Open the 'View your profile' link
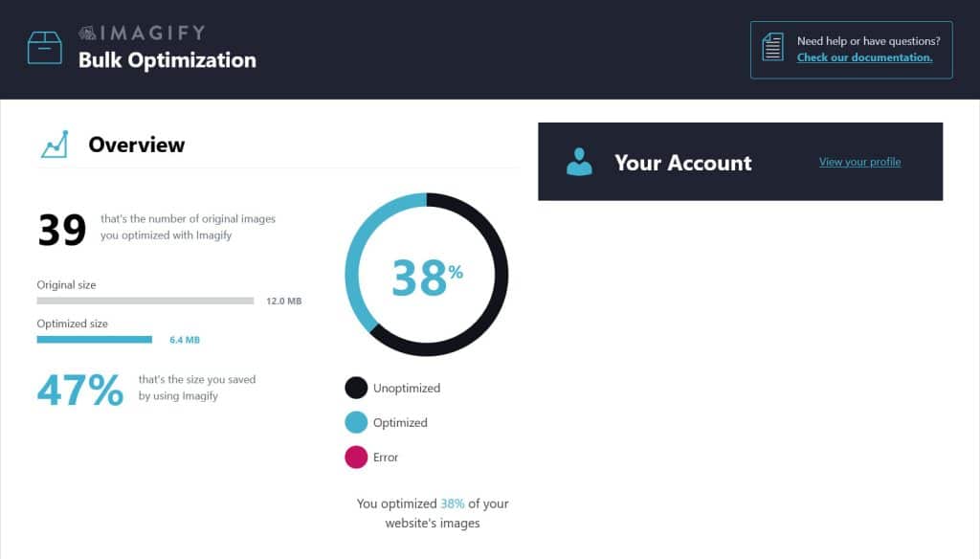The image size is (980, 559). point(859,162)
